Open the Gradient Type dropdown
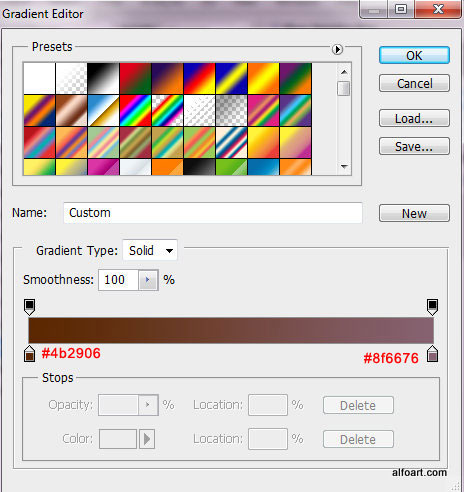The width and height of the screenshot is (464, 492). [150, 250]
